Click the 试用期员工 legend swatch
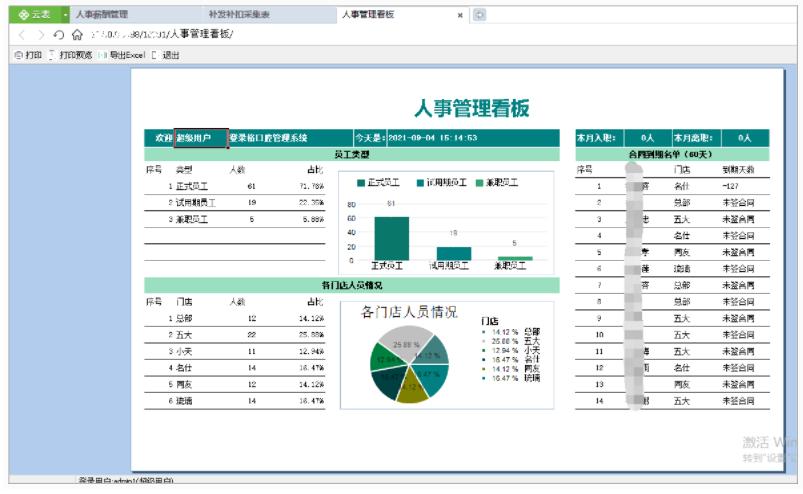This screenshot has width=803, height=494. [x=420, y=183]
